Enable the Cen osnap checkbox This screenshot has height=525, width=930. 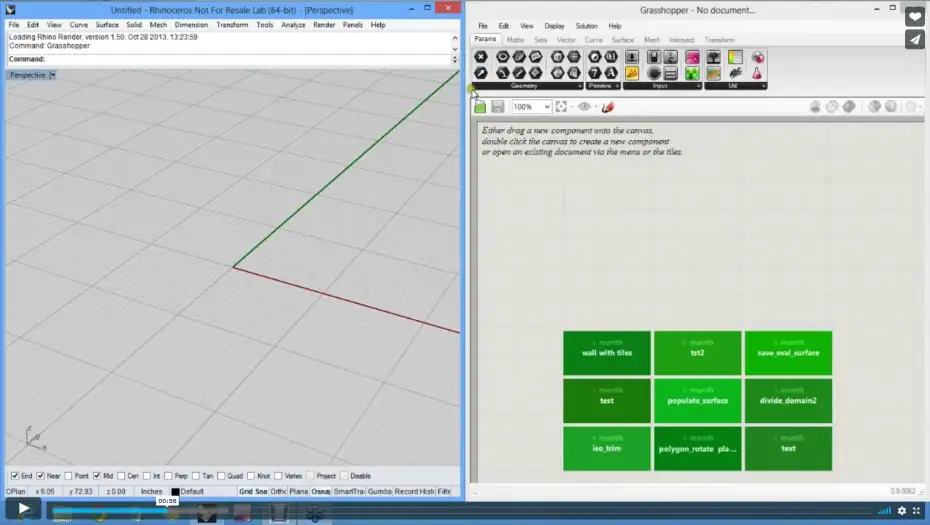121,476
